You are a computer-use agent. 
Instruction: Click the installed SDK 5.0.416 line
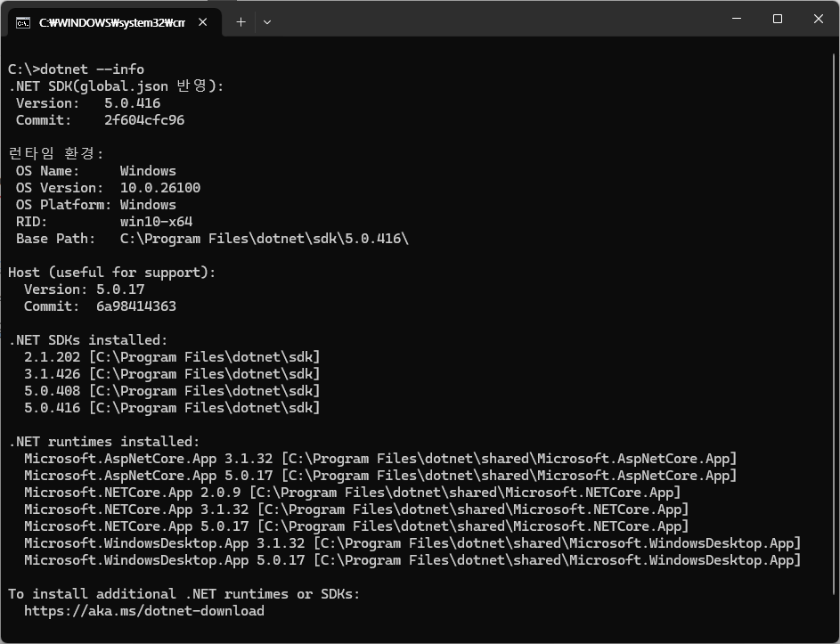[x=172, y=408]
